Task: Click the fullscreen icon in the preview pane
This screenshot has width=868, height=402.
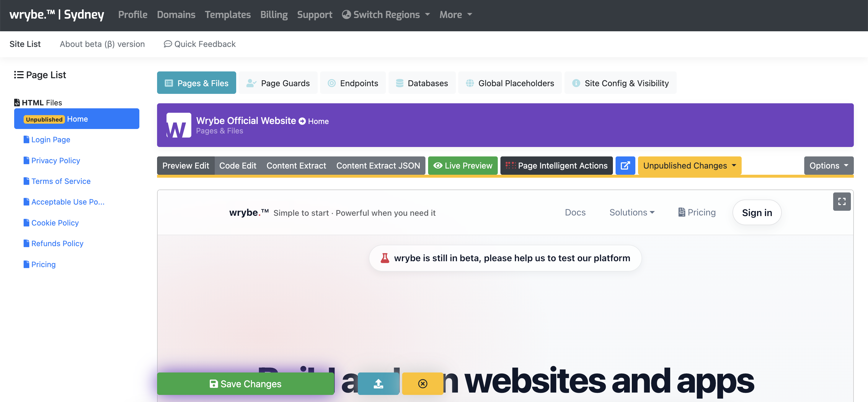Action: click(841, 202)
